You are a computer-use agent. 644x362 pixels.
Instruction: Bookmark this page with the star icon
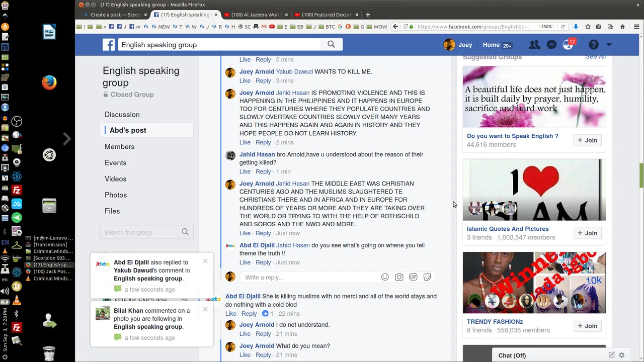(x=588, y=27)
